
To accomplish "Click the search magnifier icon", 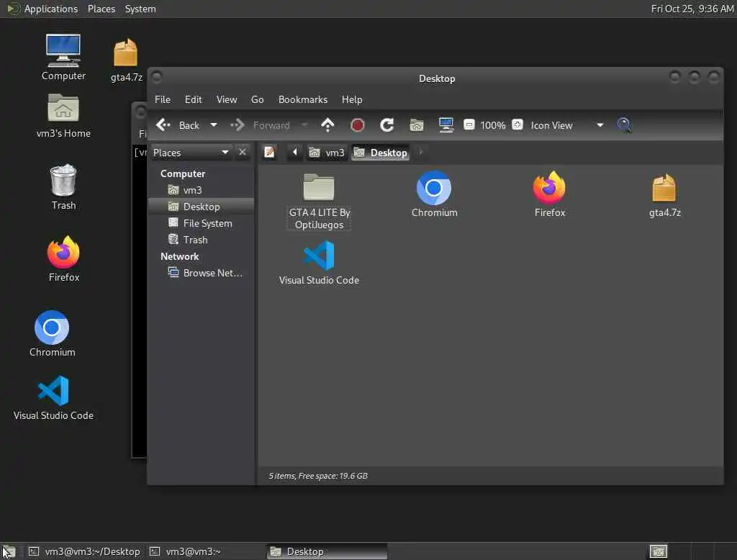I will (624, 125).
